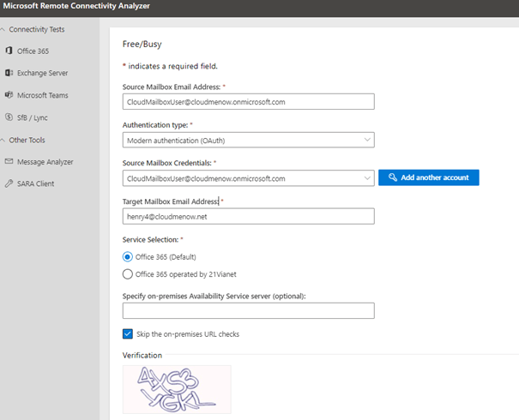Click the Exchange Server sidebar icon
This screenshot has width=519, height=420.
coord(9,73)
